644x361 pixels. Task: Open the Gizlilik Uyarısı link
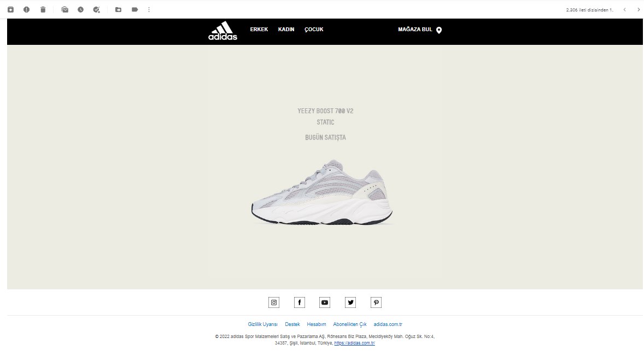[263, 324]
